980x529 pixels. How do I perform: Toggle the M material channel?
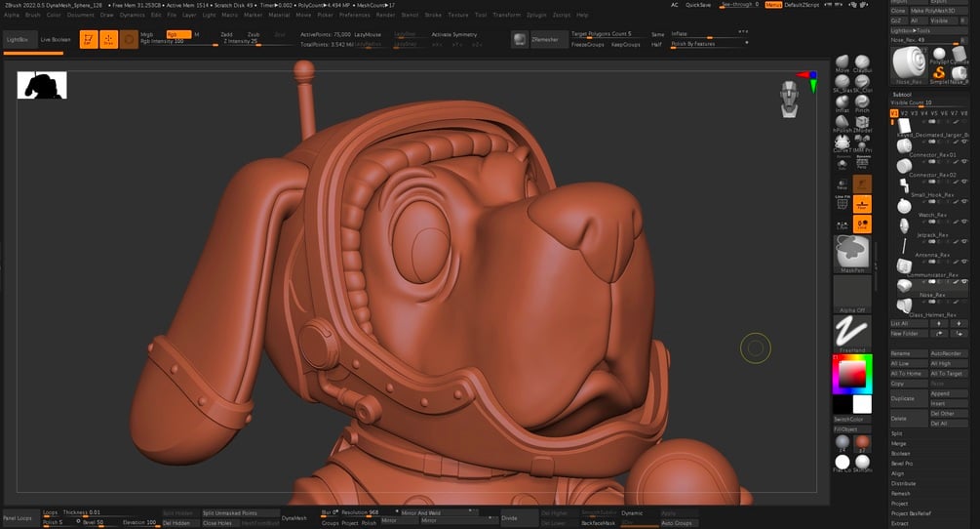[197, 34]
